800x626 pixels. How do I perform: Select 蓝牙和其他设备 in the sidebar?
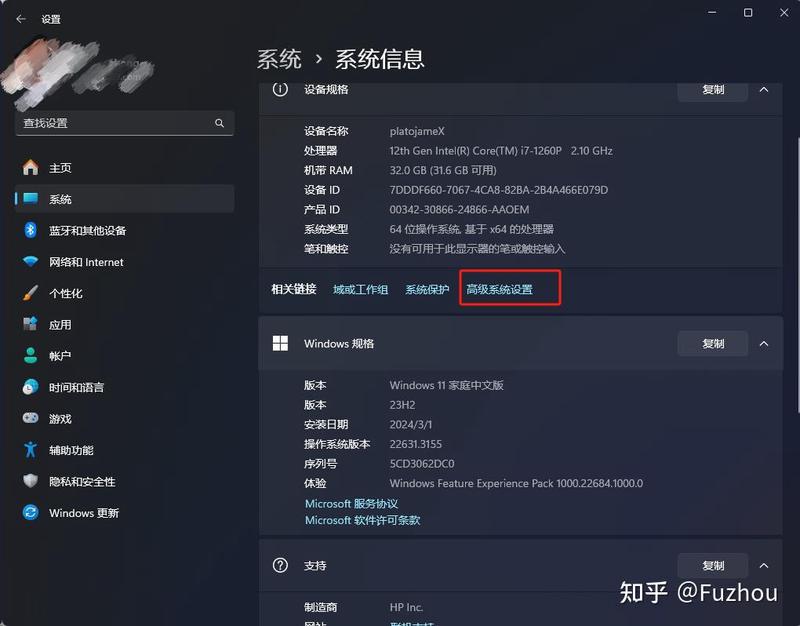click(x=124, y=230)
